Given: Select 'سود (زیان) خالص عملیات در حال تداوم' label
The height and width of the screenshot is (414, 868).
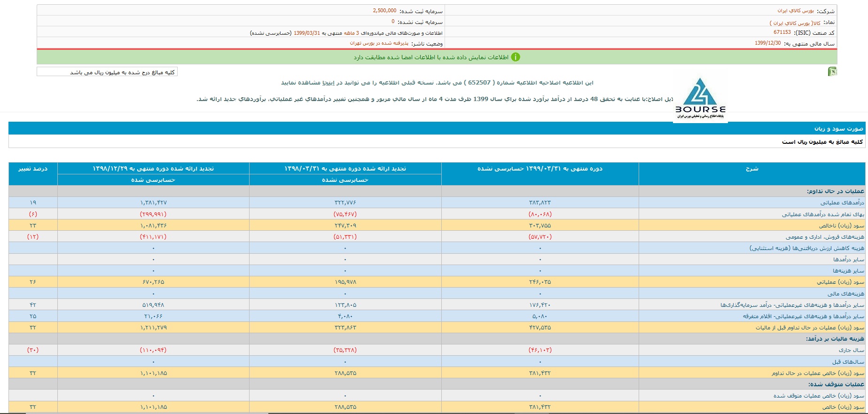Looking at the screenshot, I should pos(818,373).
